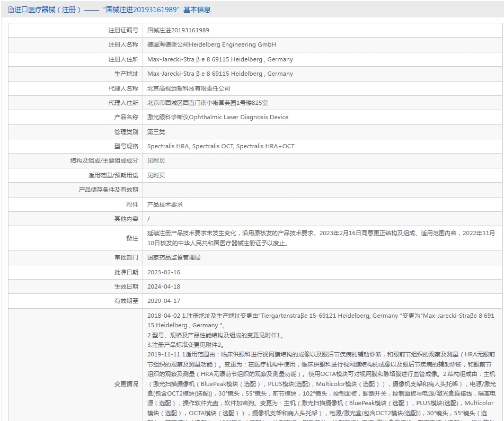
Task: Click the 产品名称 label
Action: coord(126,117)
